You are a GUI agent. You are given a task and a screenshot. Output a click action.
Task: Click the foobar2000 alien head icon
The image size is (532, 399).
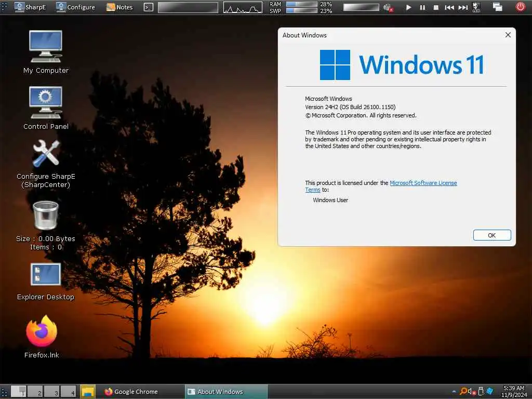tap(476, 7)
